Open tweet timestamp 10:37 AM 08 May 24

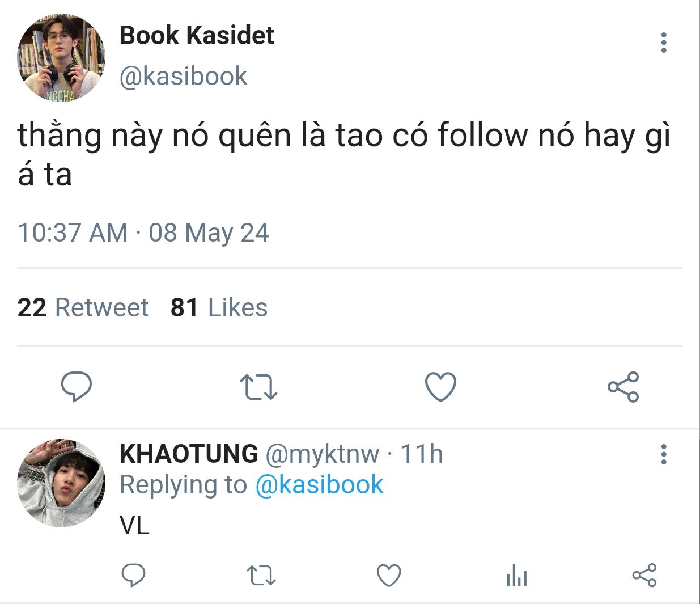(143, 233)
